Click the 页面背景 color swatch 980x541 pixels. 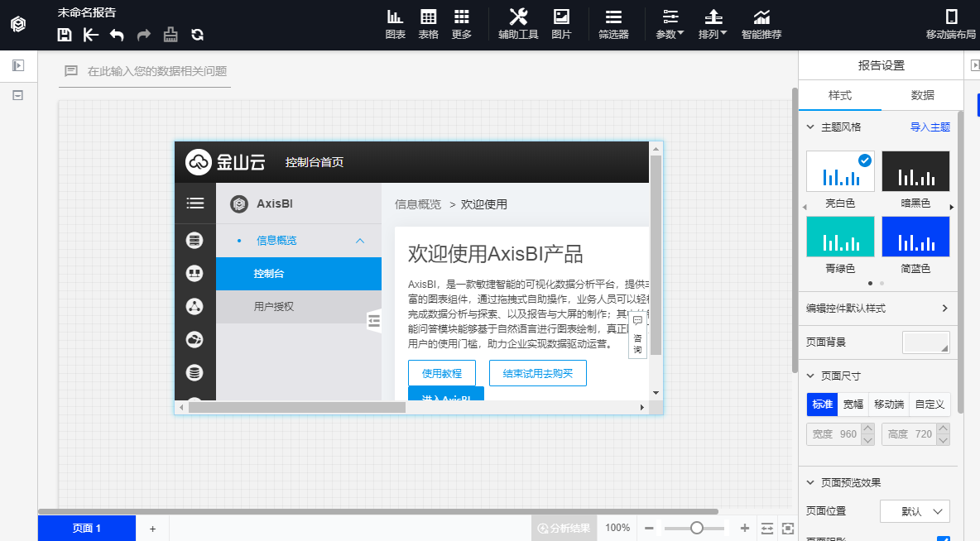(925, 342)
